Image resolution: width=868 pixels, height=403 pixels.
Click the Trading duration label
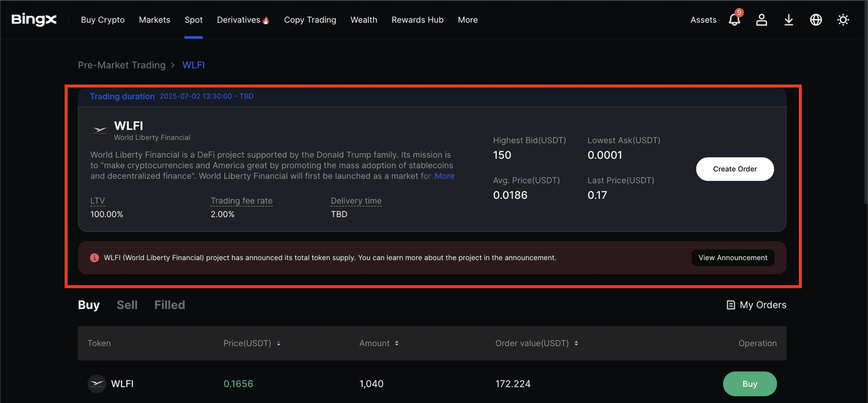pos(122,96)
